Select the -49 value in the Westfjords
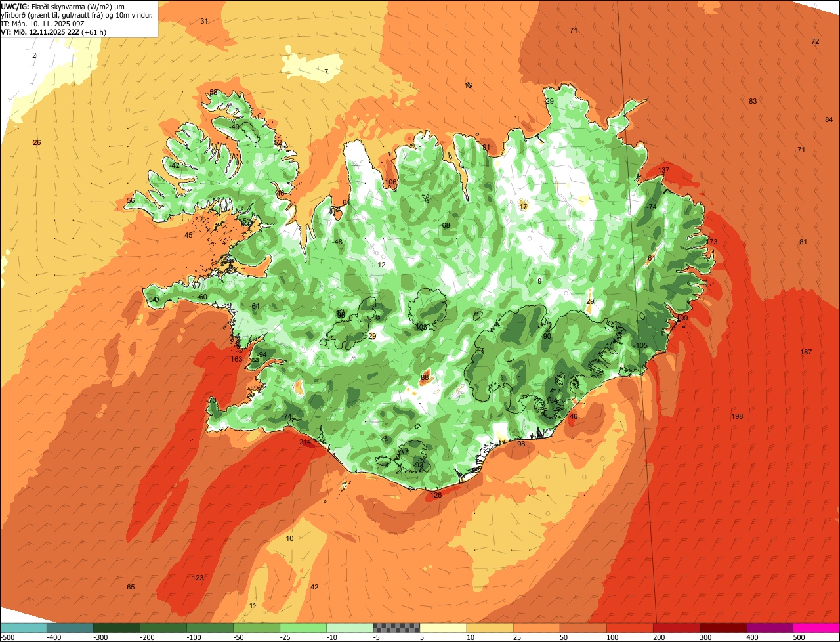Screen dimensions: 840x642 click(235, 127)
